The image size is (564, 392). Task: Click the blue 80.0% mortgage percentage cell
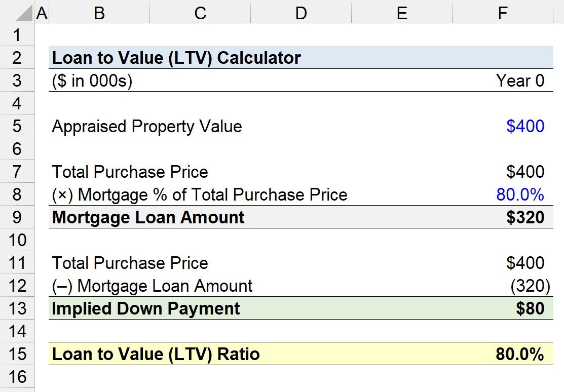(503, 194)
